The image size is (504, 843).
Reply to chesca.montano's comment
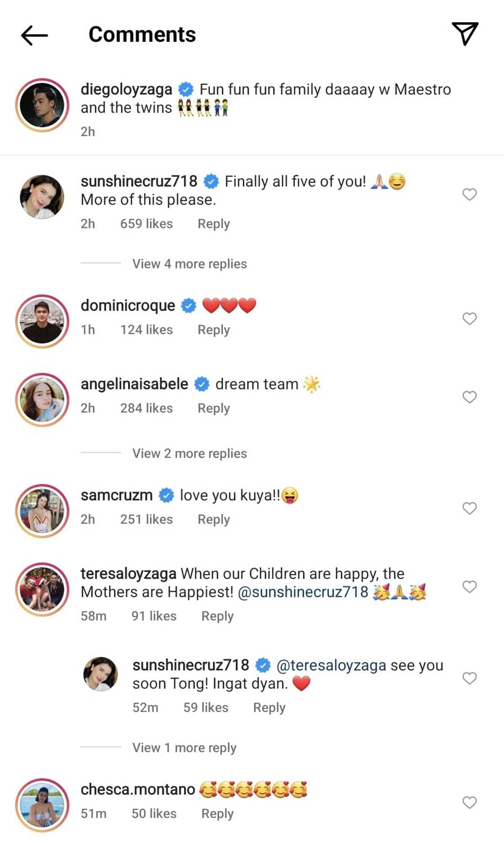tap(217, 814)
